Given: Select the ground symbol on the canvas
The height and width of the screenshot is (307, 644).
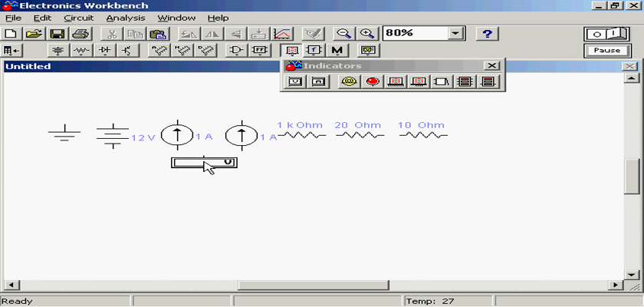Looking at the screenshot, I should click(64, 132).
